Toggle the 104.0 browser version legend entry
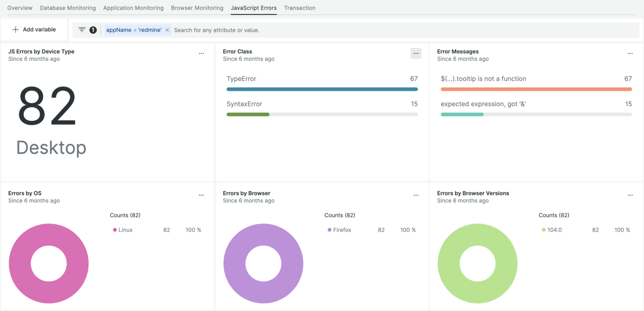The image size is (644, 311). (553, 230)
